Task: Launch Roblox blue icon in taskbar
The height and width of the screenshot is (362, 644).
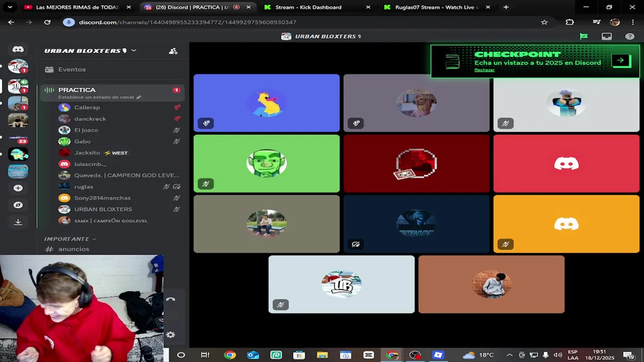Action: click(438, 355)
